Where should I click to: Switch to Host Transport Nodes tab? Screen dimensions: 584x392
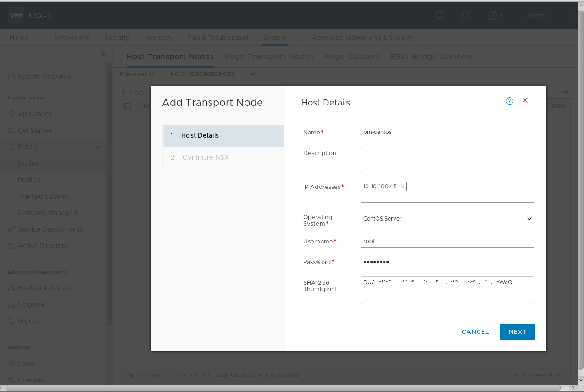click(170, 57)
